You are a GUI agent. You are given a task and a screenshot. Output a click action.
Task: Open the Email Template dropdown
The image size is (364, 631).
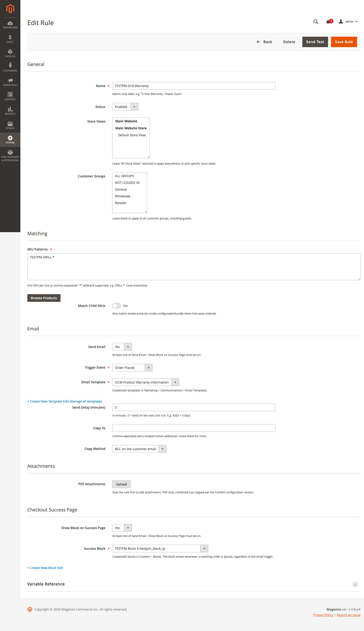pyautogui.click(x=146, y=382)
